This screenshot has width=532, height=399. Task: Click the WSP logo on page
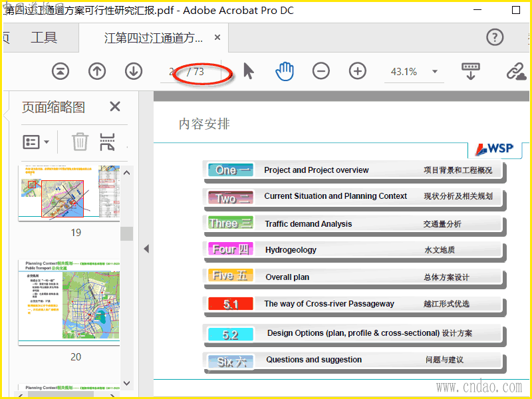coord(494,148)
